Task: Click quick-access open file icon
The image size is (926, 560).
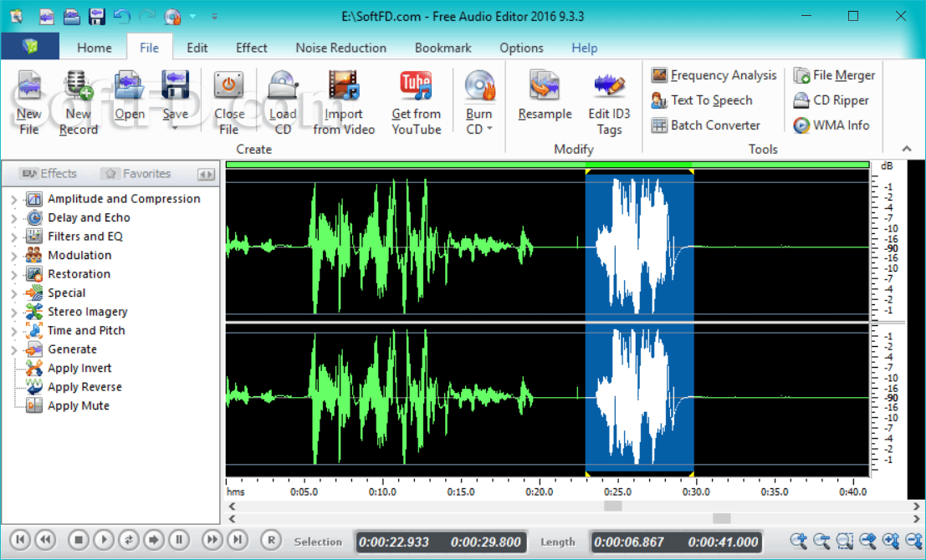Action: click(x=71, y=16)
